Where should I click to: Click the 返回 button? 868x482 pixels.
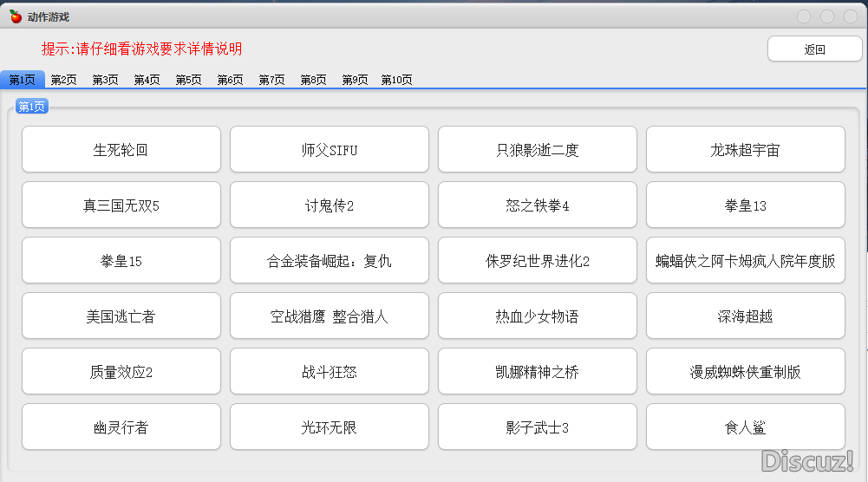814,49
